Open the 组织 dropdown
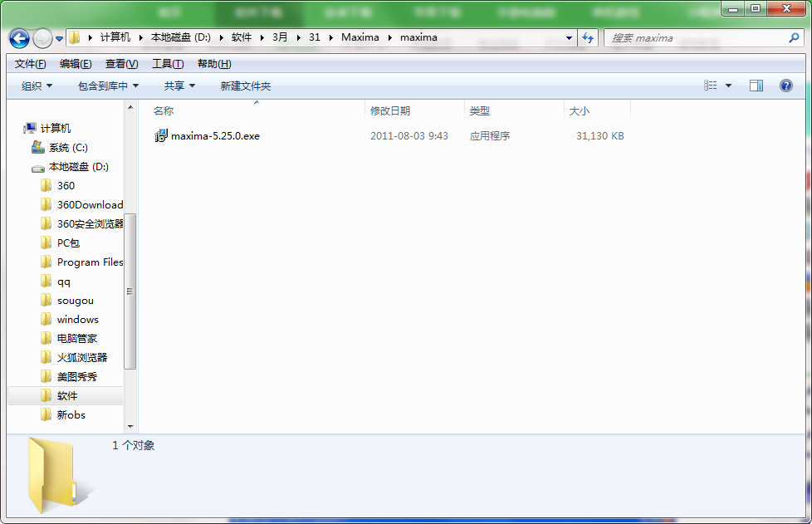812x524 pixels. coord(37,86)
